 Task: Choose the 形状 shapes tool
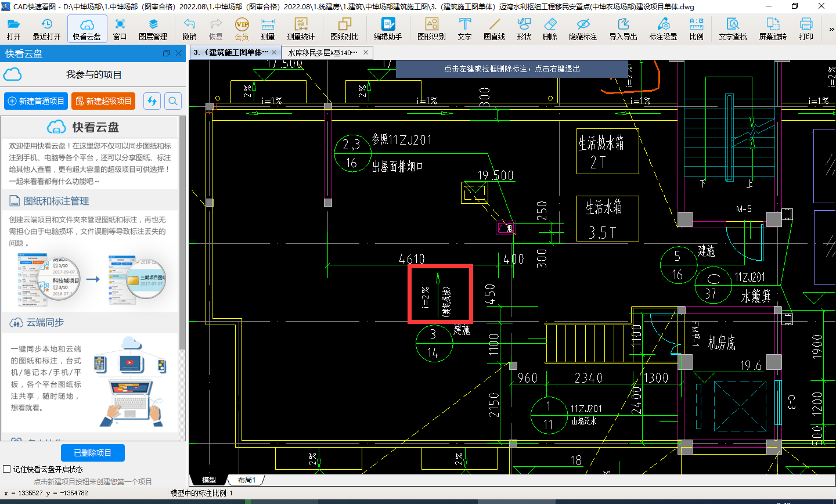[x=524, y=29]
